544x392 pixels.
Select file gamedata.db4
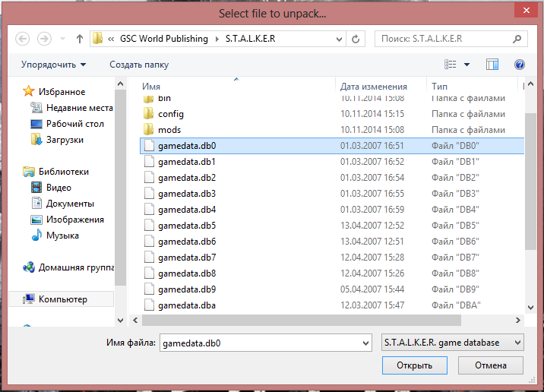(332, 210)
